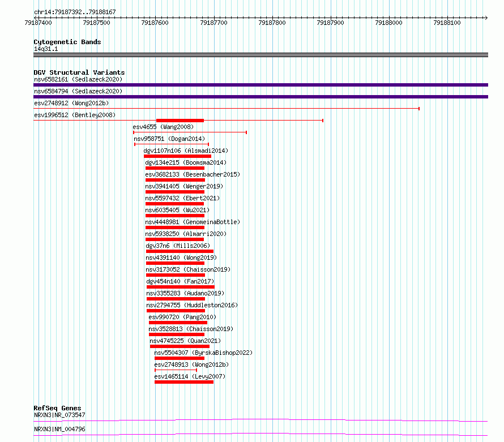Image resolution: width=504 pixels, height=442 pixels.
Task: Click the thin red line of esv2748912
Action: coord(227,109)
